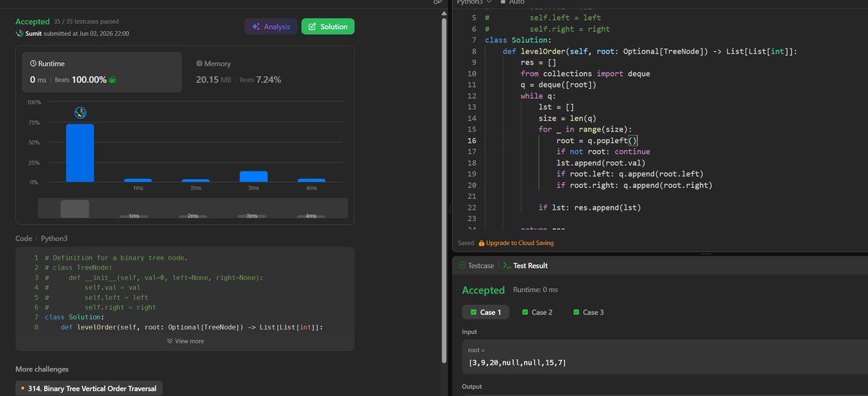Open the Sumit profile avatar
The height and width of the screenshot is (396, 868).
(20, 33)
